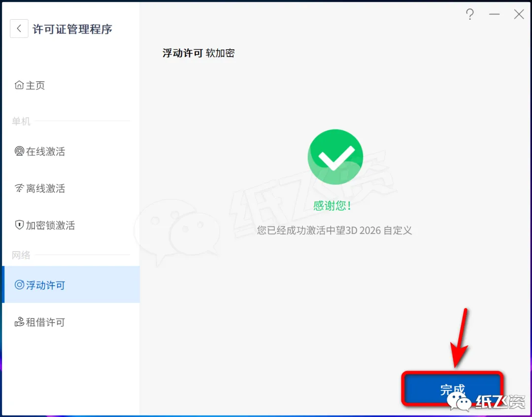
Task: Click the 感谢您! thank-you text
Action: coord(332,205)
